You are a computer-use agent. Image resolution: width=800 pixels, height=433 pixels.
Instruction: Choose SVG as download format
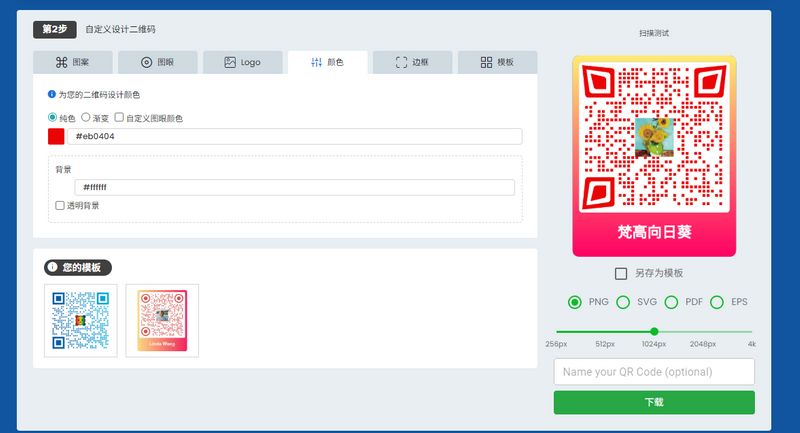tap(623, 302)
